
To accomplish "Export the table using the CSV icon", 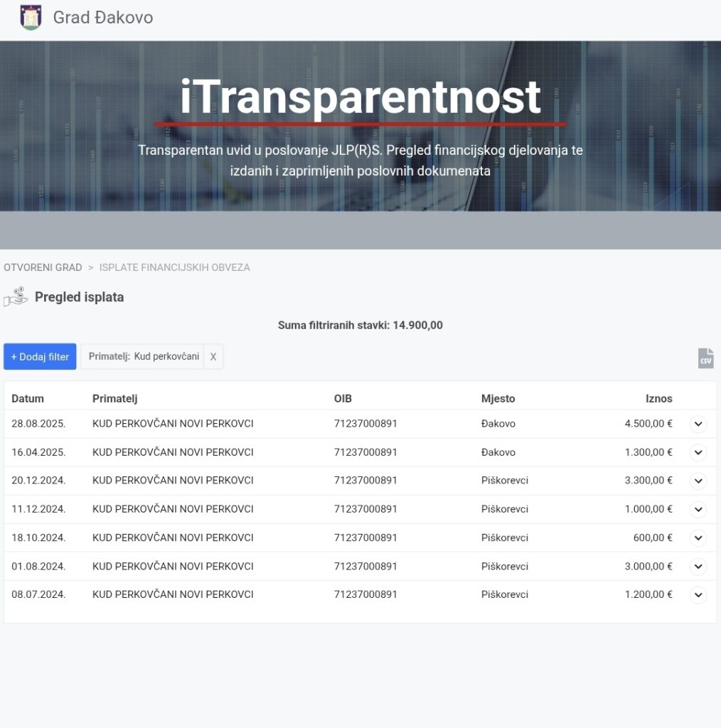I will click(x=705, y=358).
